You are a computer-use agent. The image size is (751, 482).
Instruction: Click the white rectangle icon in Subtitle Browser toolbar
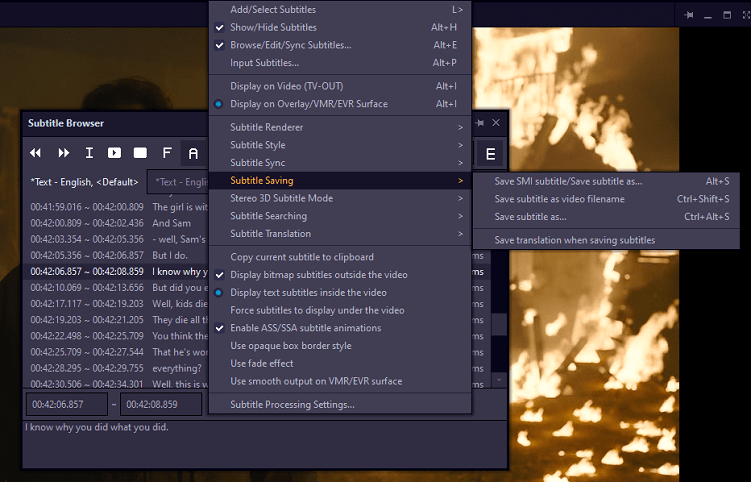point(140,153)
